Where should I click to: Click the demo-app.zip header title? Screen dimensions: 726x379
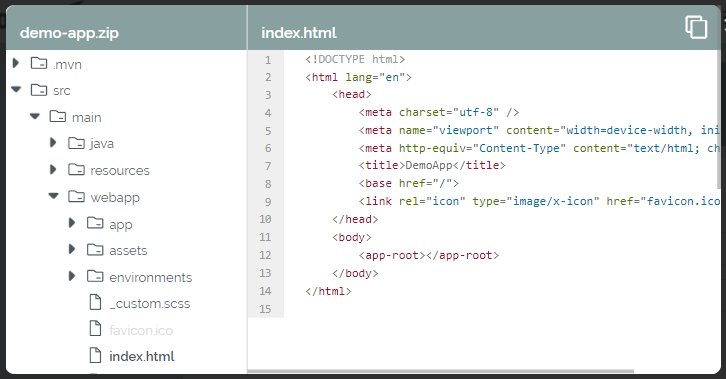[x=69, y=33]
